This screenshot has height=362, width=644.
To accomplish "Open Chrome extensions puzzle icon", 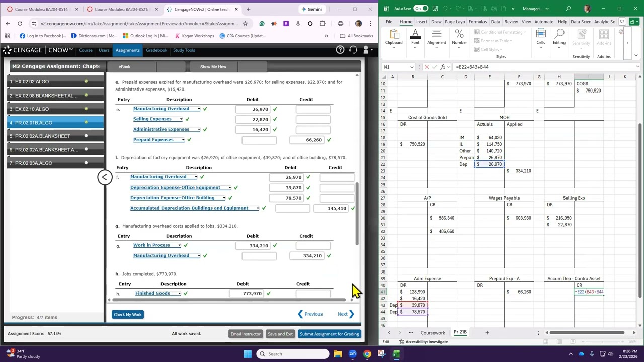I will click(323, 23).
